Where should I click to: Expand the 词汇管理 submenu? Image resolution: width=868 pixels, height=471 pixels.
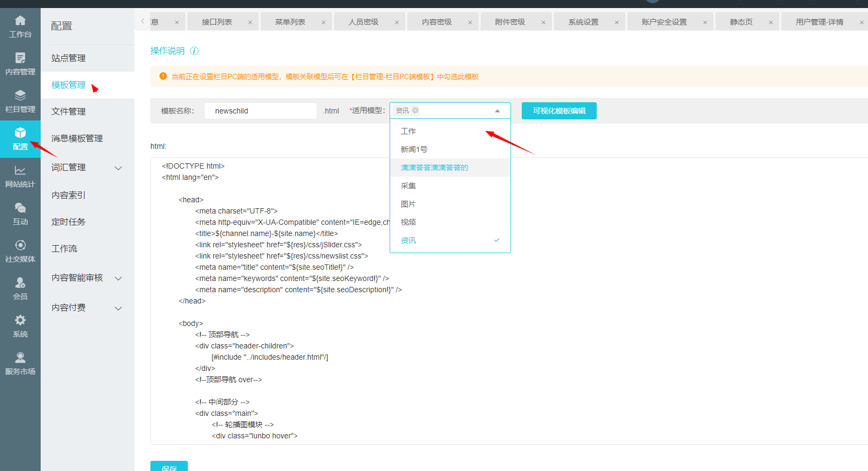coord(118,168)
